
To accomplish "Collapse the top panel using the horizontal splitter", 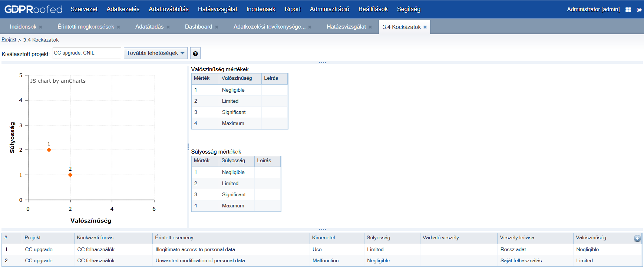I will pos(322,62).
